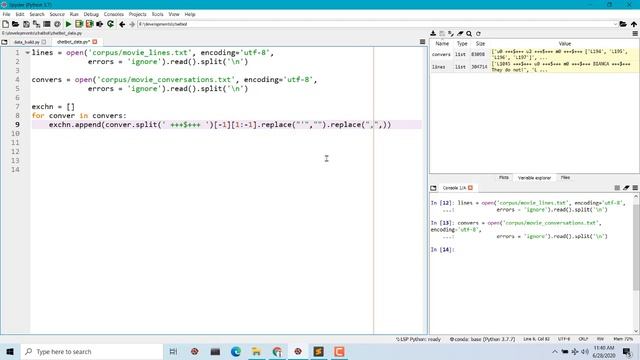This screenshot has height=360, width=640.
Task: Browse editor tabs with the icon beside data_build.py
Action: pyautogui.click(x=4, y=42)
